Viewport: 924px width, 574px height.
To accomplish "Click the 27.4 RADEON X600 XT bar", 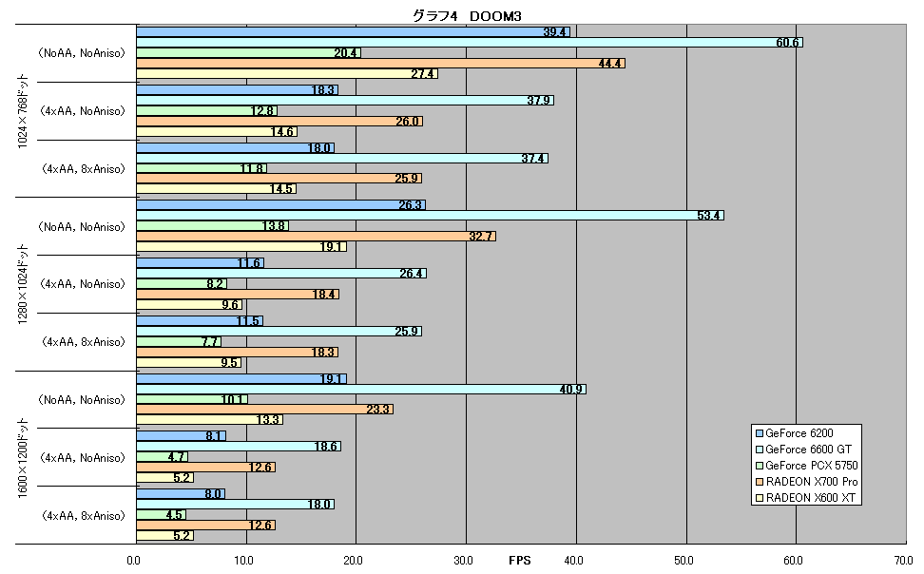I will coord(287,74).
